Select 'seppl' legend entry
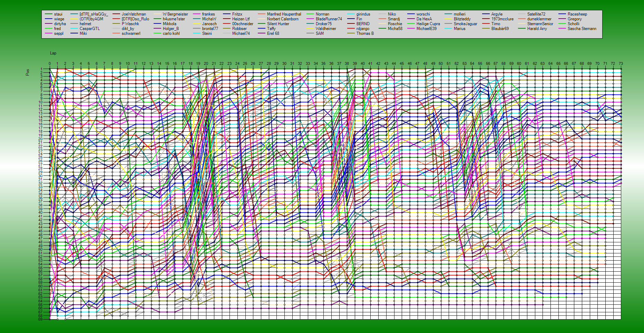Viewport: 644px width, 333px height. tap(59, 33)
